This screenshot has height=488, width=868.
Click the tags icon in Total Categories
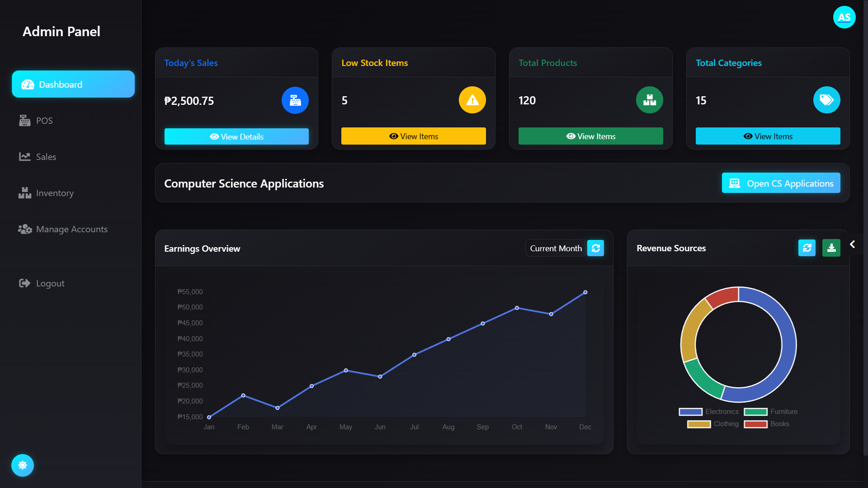point(826,100)
